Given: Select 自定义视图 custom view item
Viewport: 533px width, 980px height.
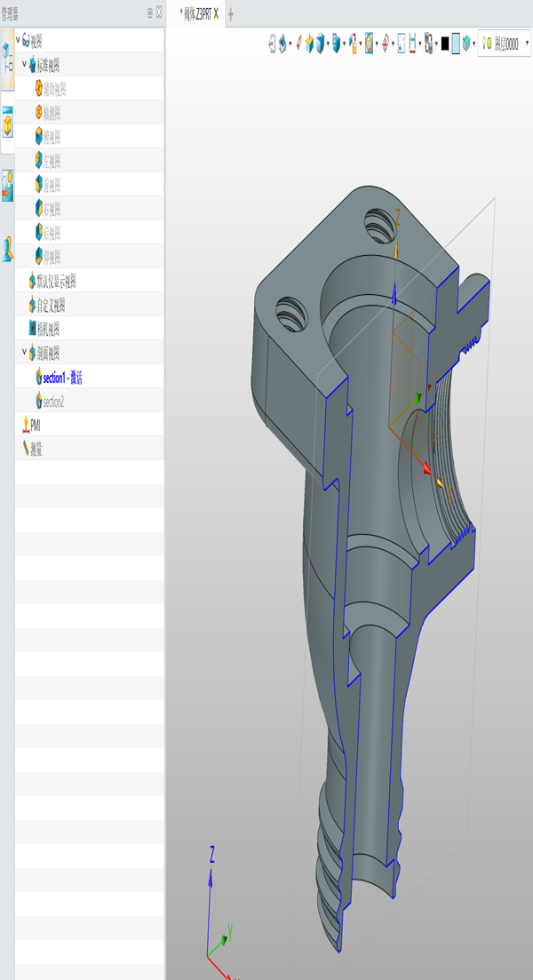Looking at the screenshot, I should pyautogui.click(x=52, y=305).
